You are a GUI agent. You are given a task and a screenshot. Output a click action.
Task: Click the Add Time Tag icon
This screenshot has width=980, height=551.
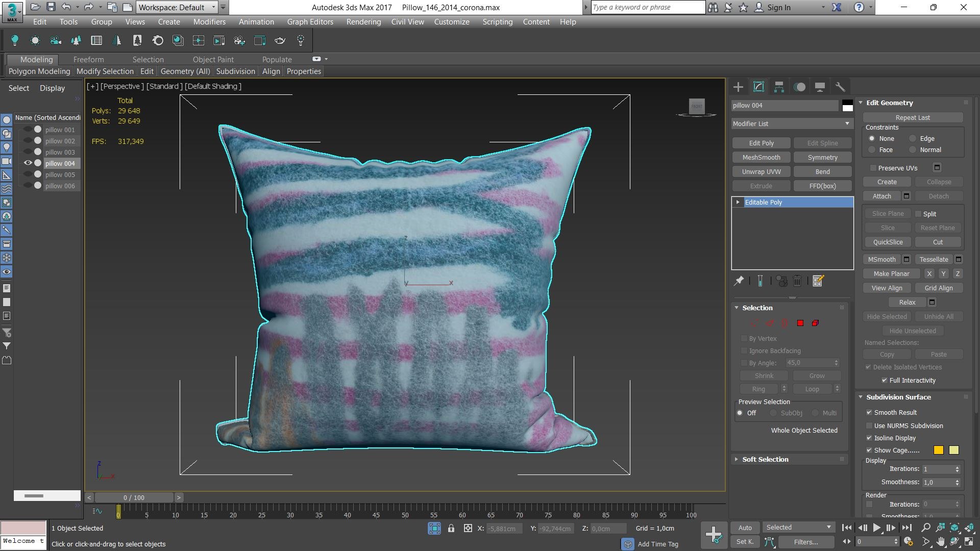[x=628, y=544]
